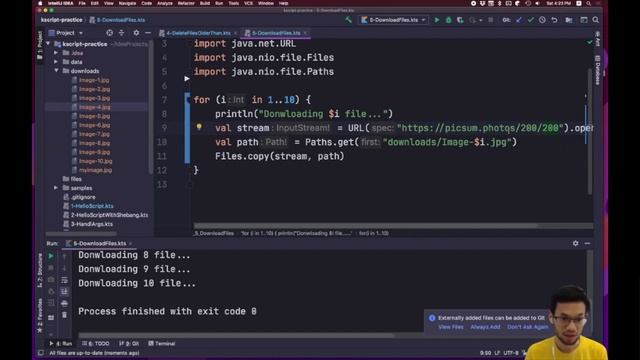Rollback changes using the undo arrow icon
The image size is (640, 360).
[x=554, y=20]
